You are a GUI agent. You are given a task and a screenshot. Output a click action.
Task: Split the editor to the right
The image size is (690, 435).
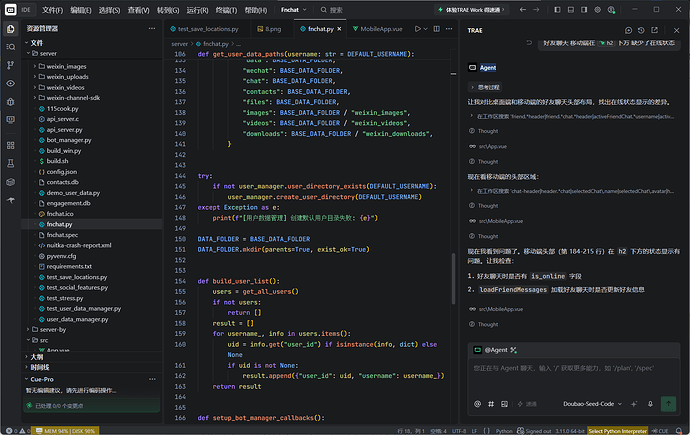(437, 29)
